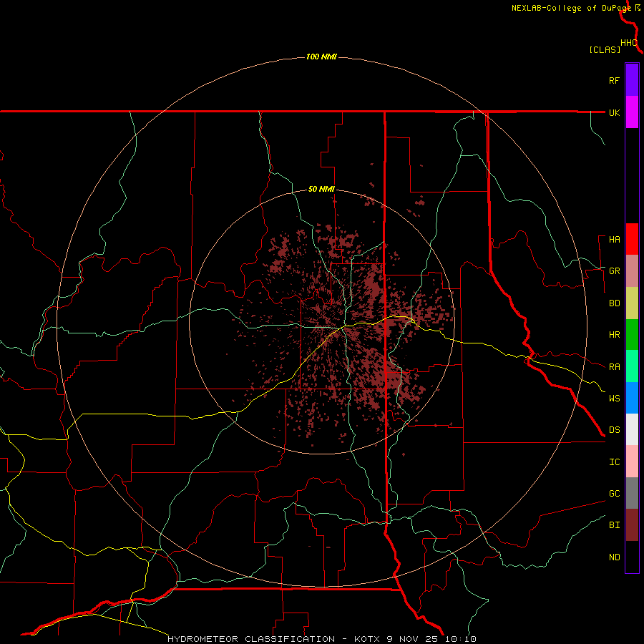
Task: Select the GR pinkish legend swatch
Action: point(632,270)
